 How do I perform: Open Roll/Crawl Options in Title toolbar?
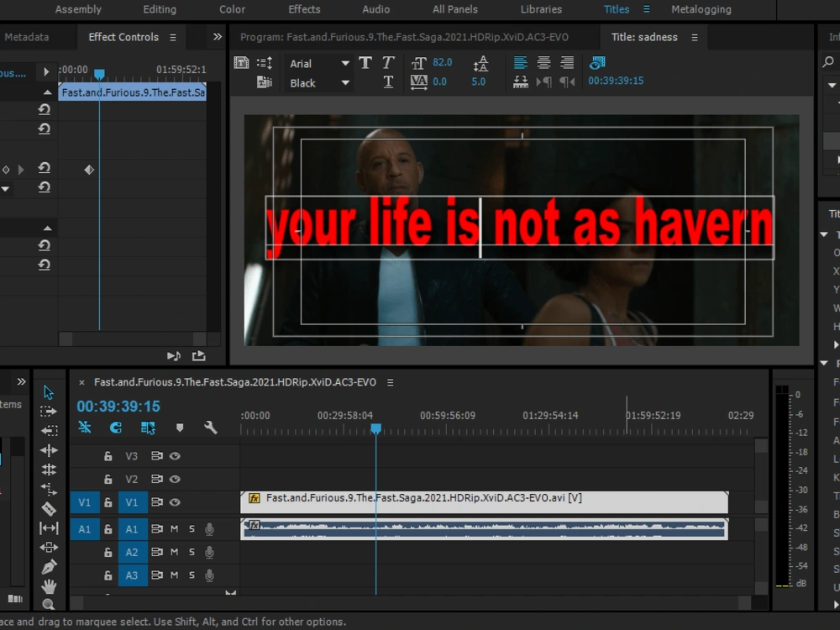(x=265, y=63)
